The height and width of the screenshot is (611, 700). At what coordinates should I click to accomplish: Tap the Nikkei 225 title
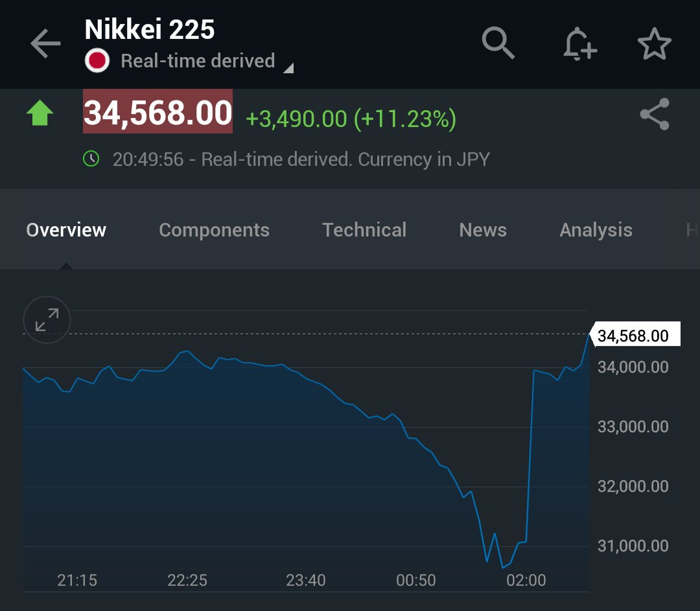pyautogui.click(x=150, y=29)
